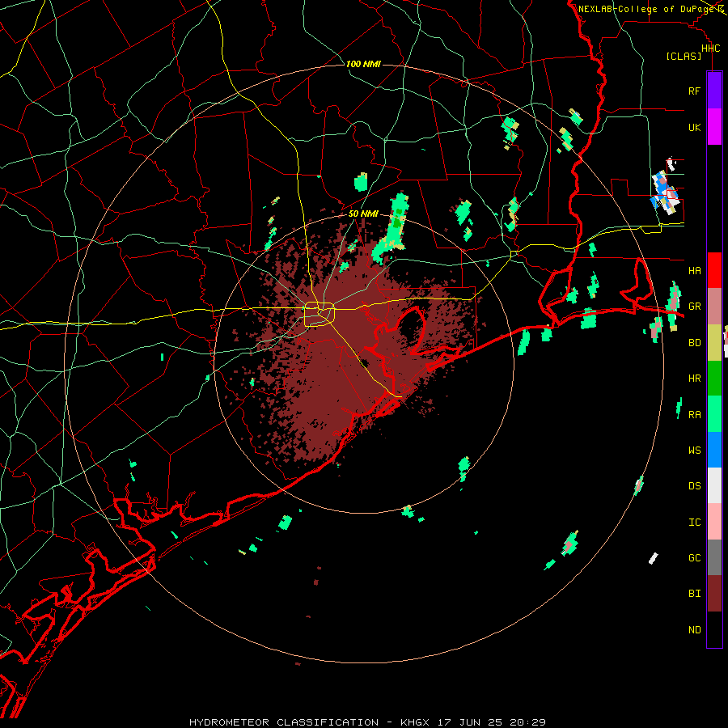
Task: Click the GC legend label
Action: coord(694,557)
